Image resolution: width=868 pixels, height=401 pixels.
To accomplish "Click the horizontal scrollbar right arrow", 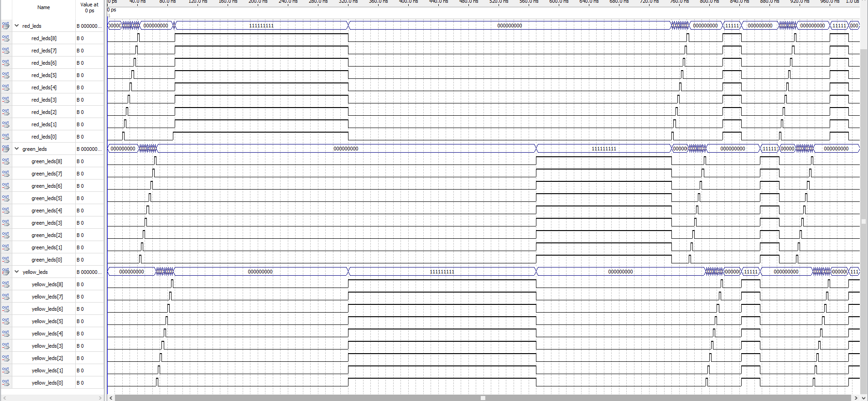I will point(856,398).
